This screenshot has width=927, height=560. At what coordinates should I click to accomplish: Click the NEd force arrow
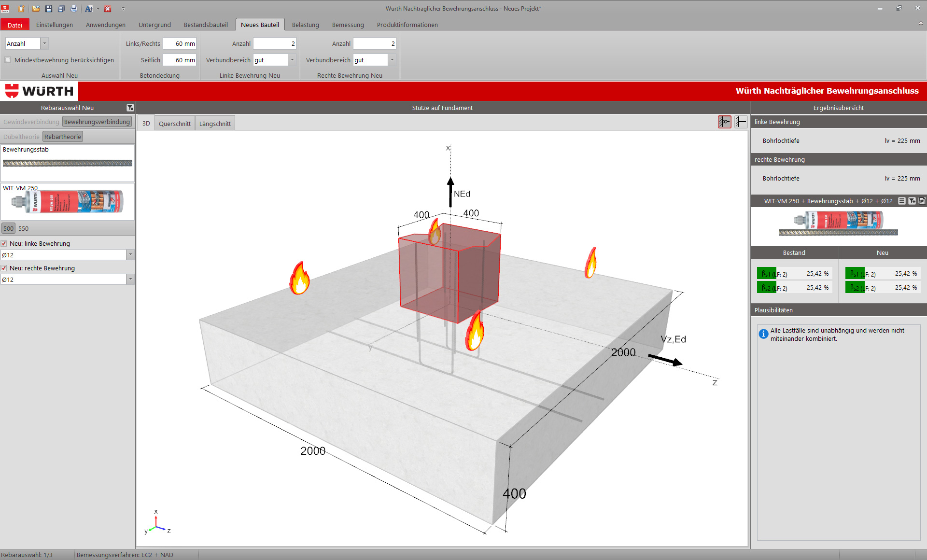[450, 192]
